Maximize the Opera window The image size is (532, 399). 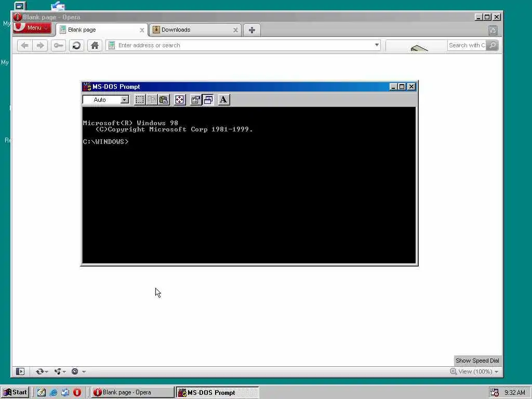tap(487, 17)
